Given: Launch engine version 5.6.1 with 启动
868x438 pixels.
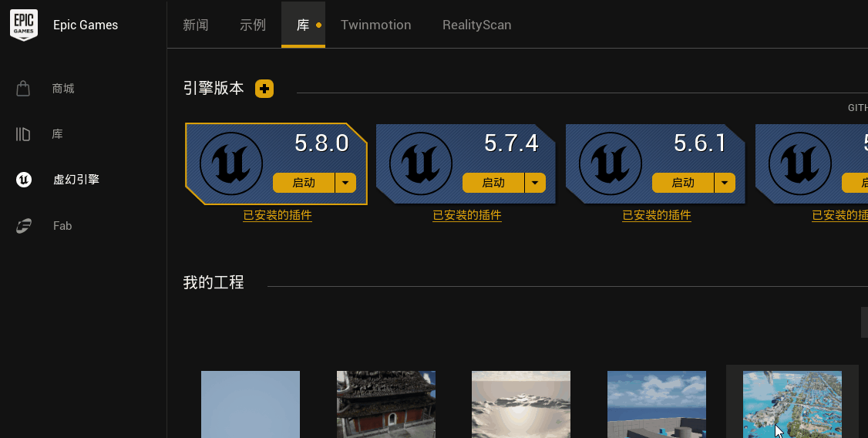Looking at the screenshot, I should tap(683, 183).
